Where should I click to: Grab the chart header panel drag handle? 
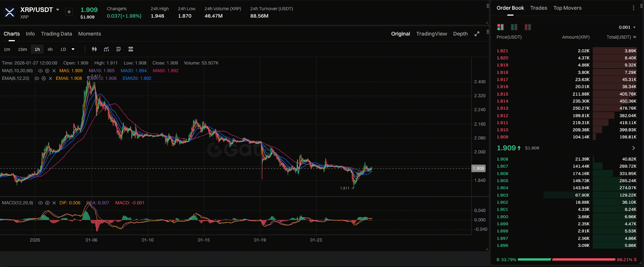click(x=487, y=6)
